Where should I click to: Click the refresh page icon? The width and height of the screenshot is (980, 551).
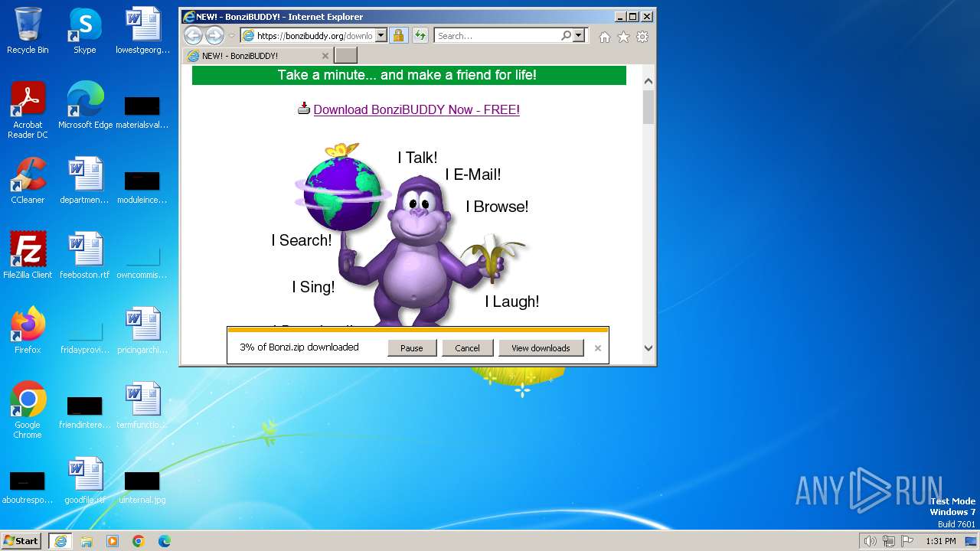pyautogui.click(x=420, y=36)
